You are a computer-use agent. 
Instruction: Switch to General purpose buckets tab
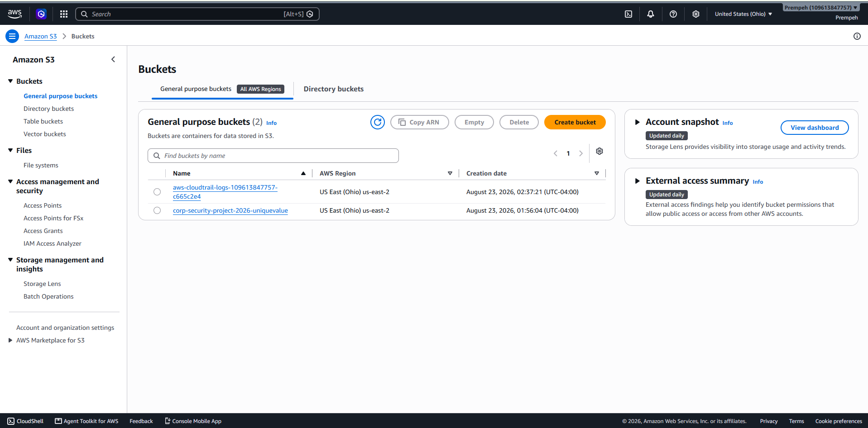point(222,89)
